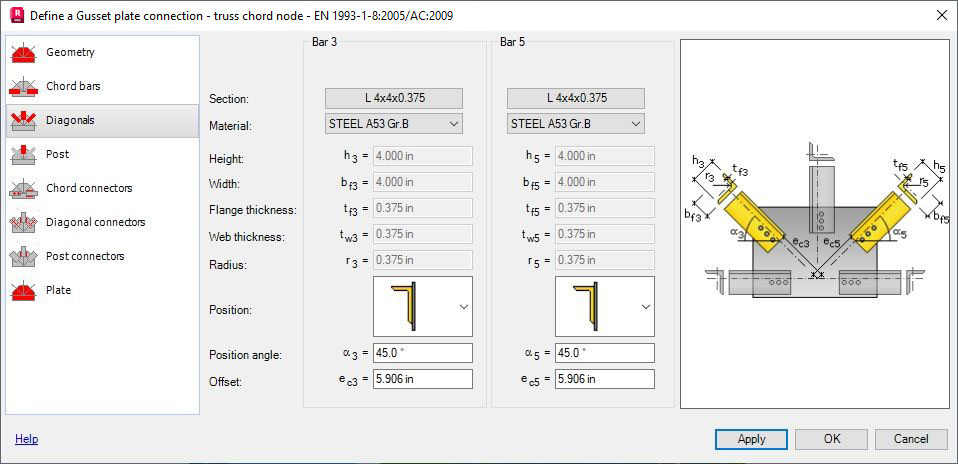
Task: Open the Plate settings page
Action: [x=59, y=290]
